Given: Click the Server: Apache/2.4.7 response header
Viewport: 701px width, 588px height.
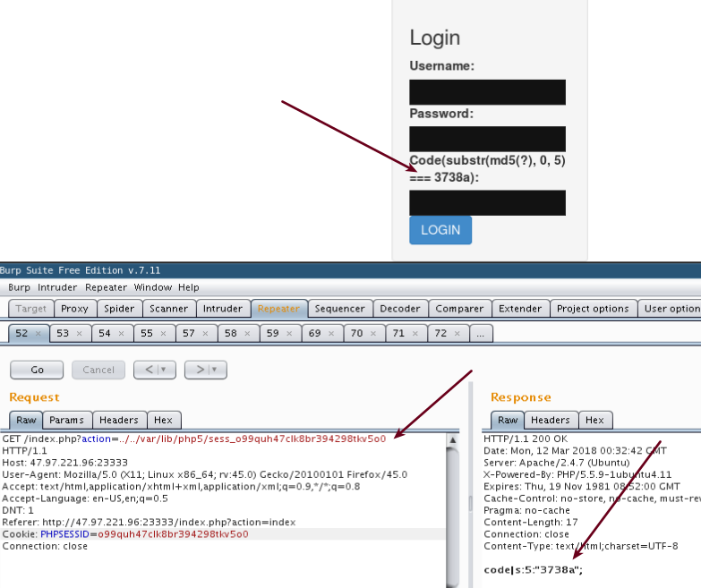Looking at the screenshot, I should [x=557, y=463].
